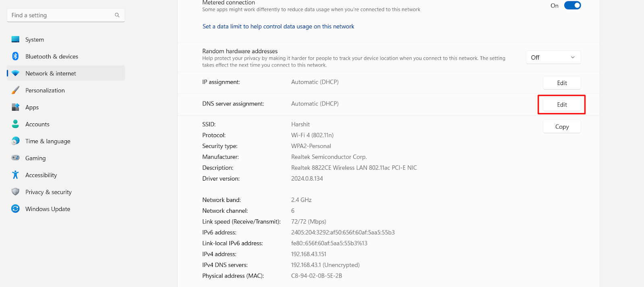Open the set data limit link
Viewport: 644px width, 287px height.
click(278, 27)
